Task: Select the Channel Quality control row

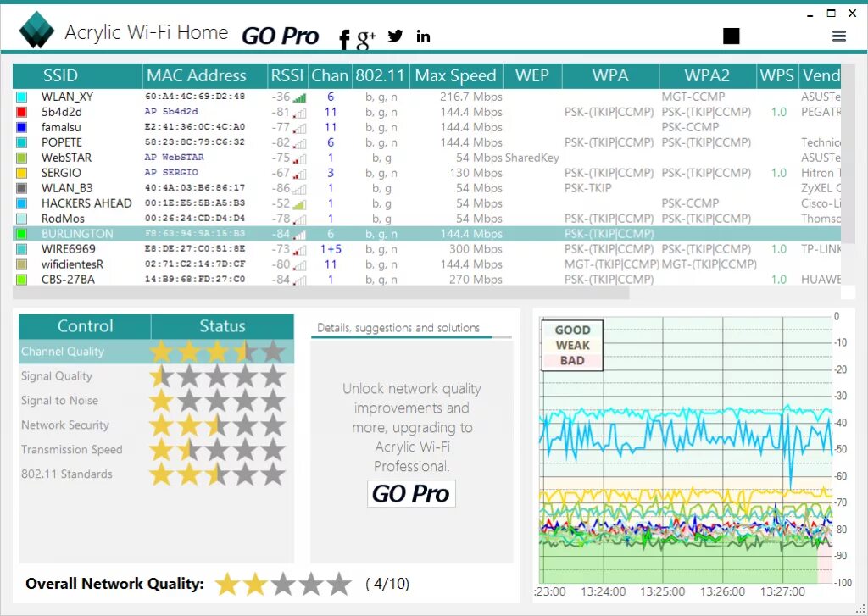Action: [x=156, y=352]
